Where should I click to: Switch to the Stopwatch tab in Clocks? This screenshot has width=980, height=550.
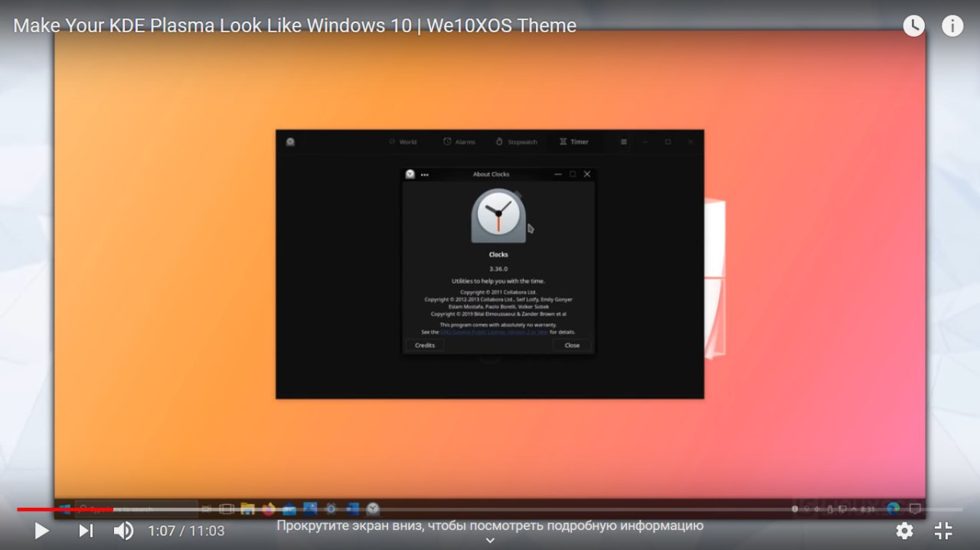(516, 142)
